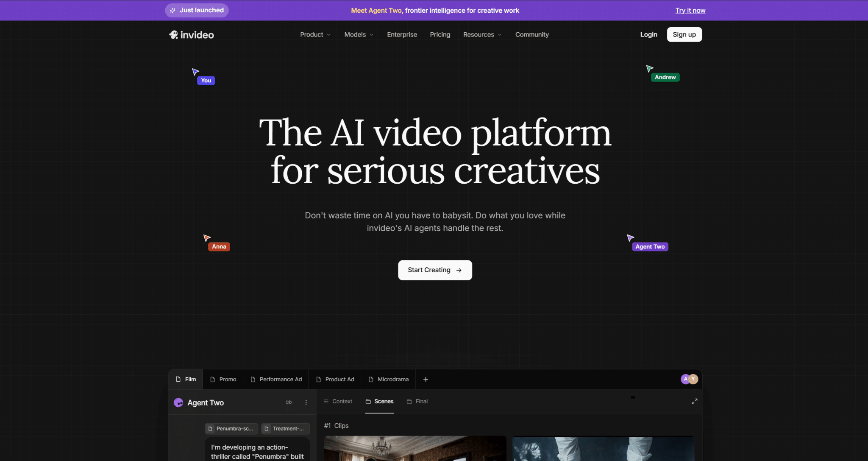This screenshot has height=461, width=868.
Task: Click the '#1 Clips' label
Action: point(336,426)
